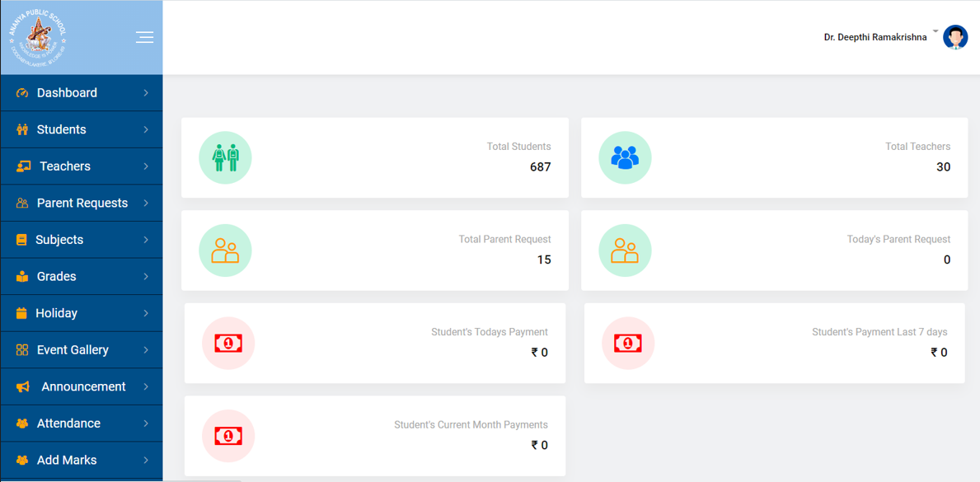Screen dimensions: 980x482
Task: Click the Current Month Payments money icon
Action: (228, 436)
